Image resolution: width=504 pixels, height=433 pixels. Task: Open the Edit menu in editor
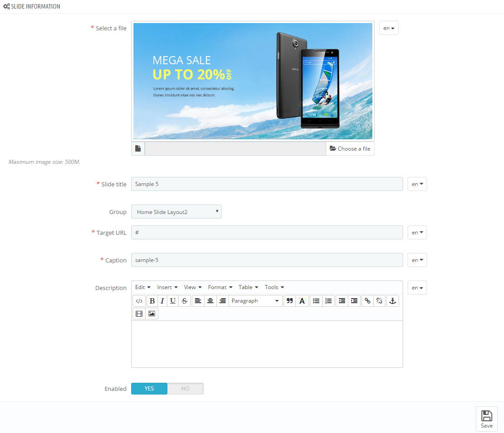pyautogui.click(x=143, y=287)
